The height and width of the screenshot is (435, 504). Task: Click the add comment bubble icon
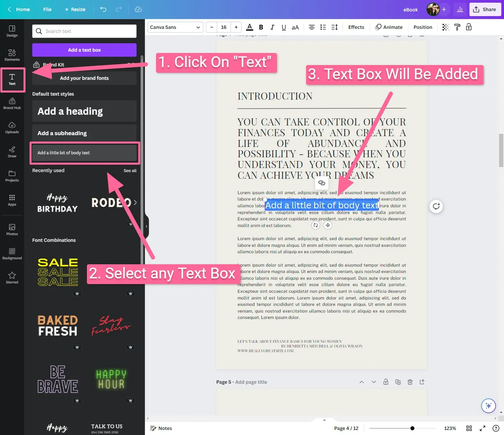coord(436,206)
